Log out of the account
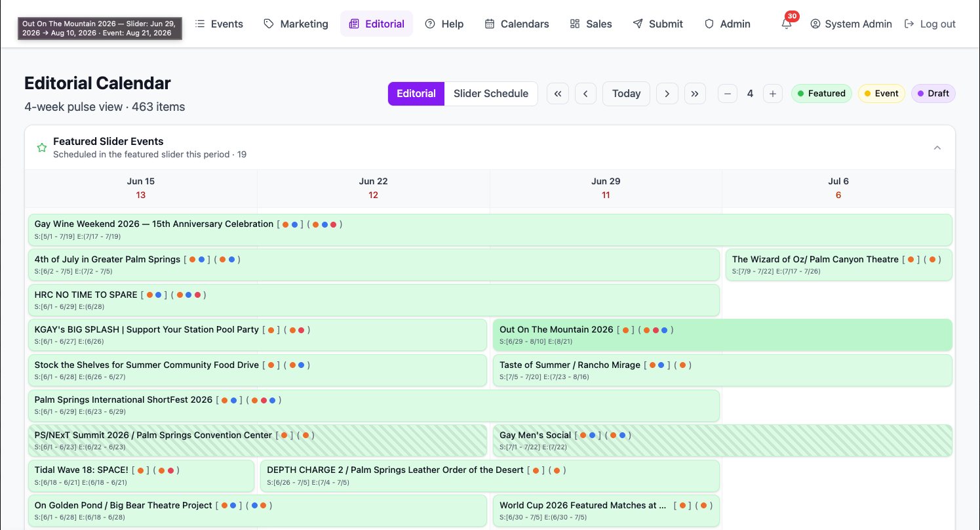Image resolution: width=980 pixels, height=530 pixels. pyautogui.click(x=930, y=24)
